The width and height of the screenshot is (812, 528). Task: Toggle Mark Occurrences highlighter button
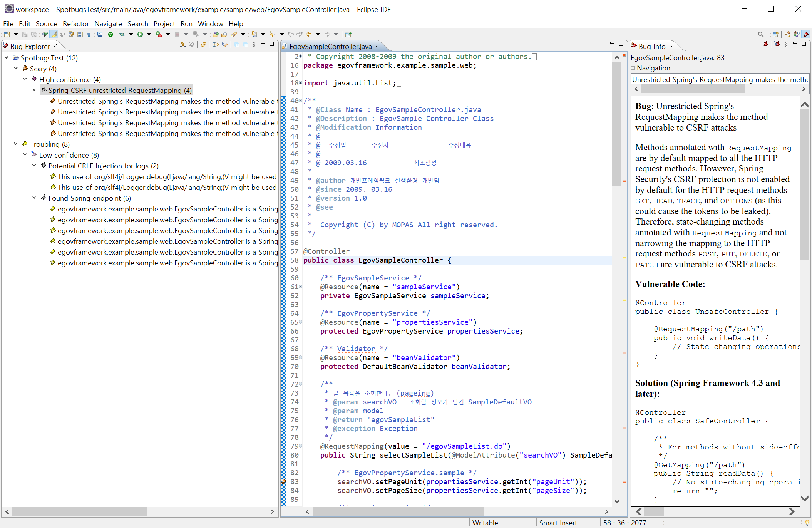pos(54,34)
